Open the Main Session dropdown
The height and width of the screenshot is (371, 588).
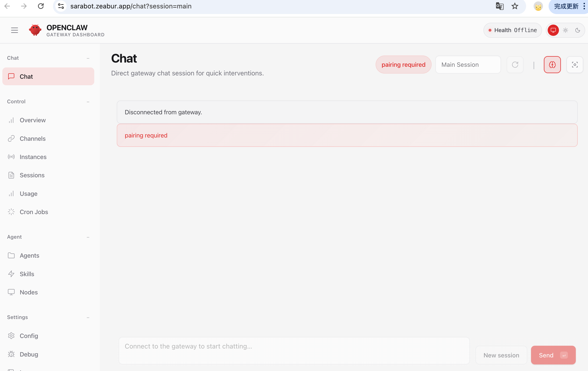click(468, 65)
